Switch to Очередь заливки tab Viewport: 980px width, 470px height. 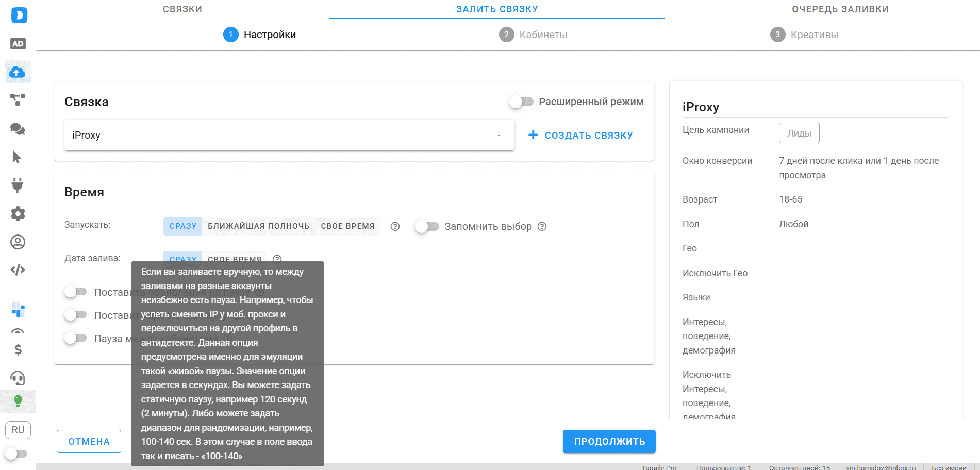click(x=840, y=9)
